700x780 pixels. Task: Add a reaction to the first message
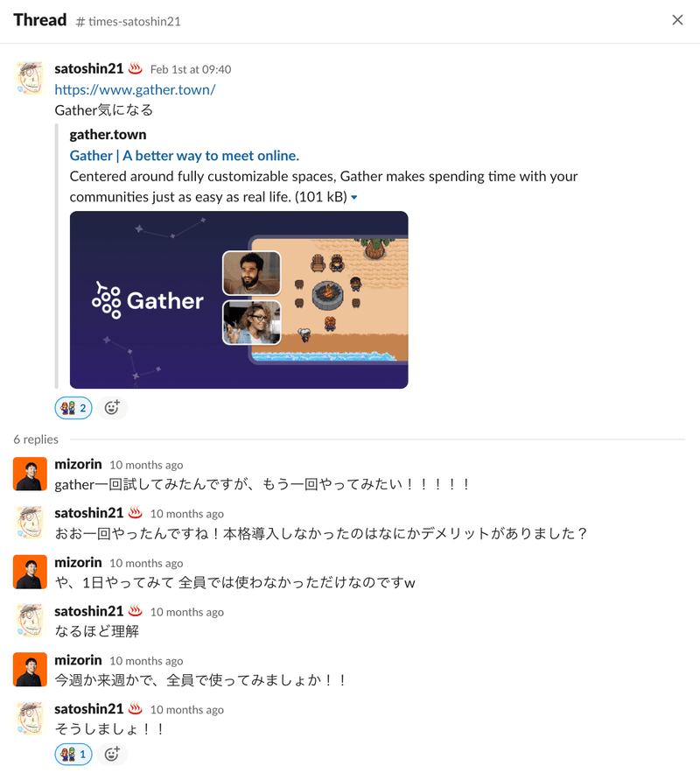[x=112, y=409]
